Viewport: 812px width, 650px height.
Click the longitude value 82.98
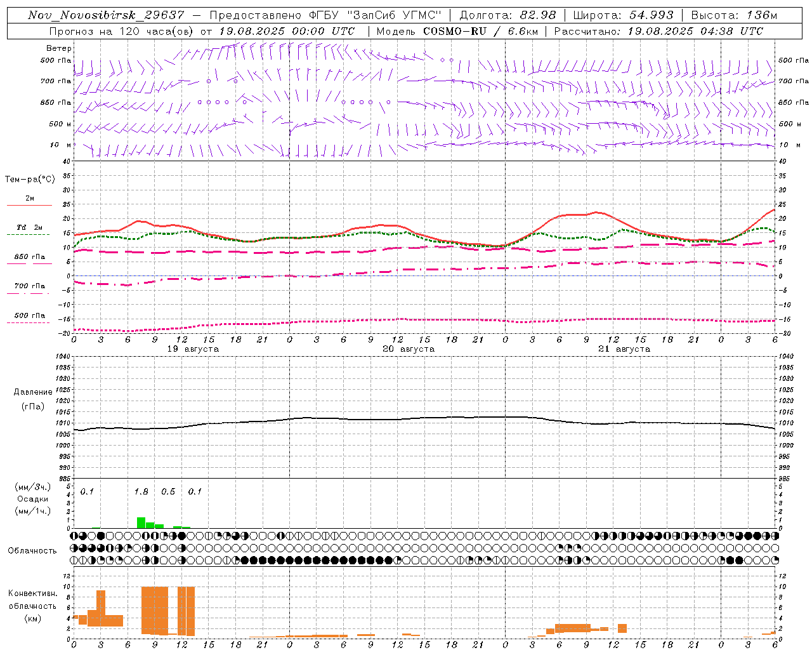click(538, 15)
